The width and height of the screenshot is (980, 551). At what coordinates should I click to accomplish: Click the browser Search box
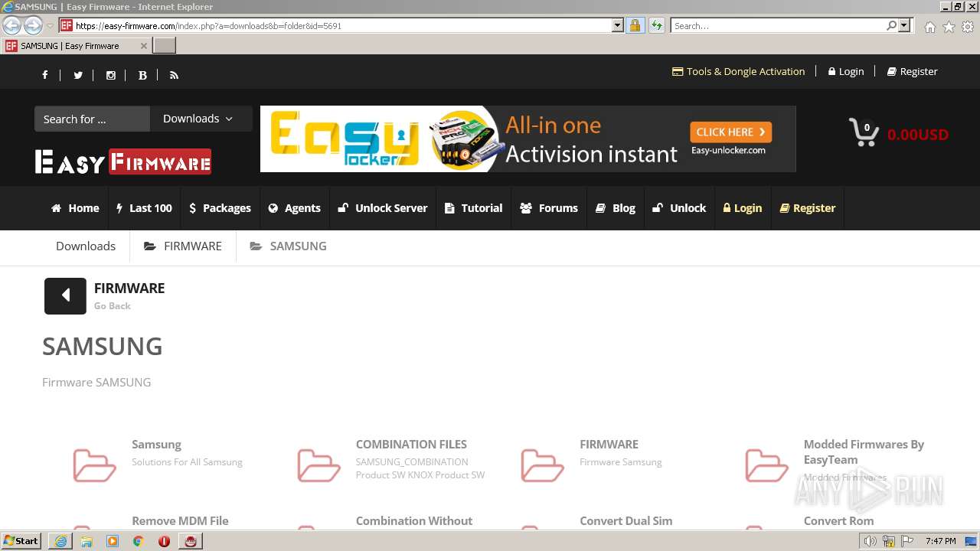pyautogui.click(x=779, y=25)
